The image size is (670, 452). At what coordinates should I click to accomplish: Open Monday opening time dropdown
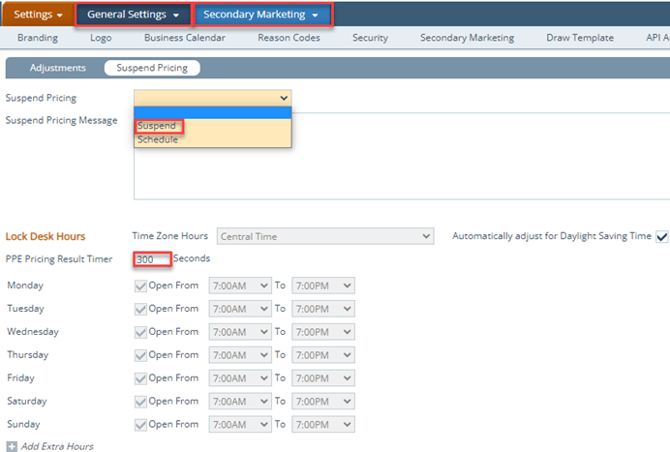tap(239, 285)
